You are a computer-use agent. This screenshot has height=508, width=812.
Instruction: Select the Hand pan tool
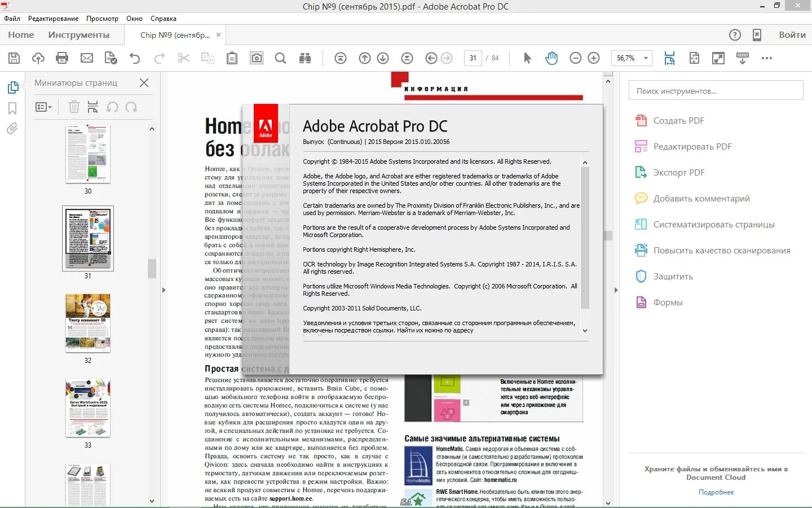click(x=551, y=58)
